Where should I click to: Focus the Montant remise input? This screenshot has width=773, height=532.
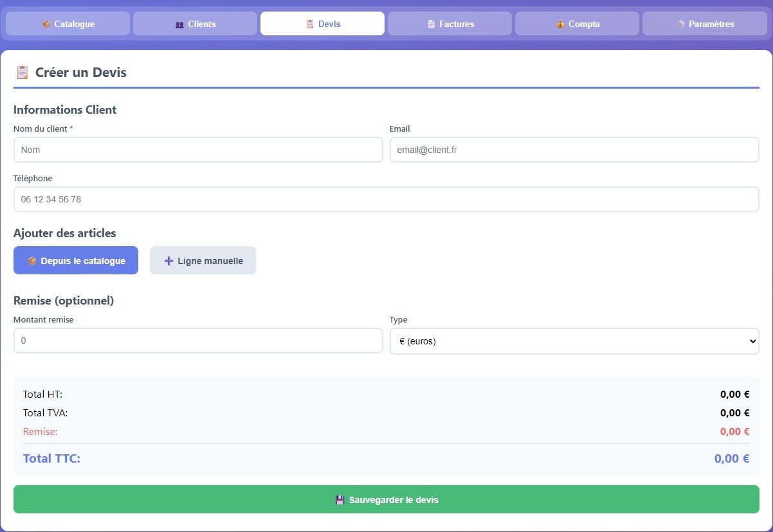click(x=198, y=341)
